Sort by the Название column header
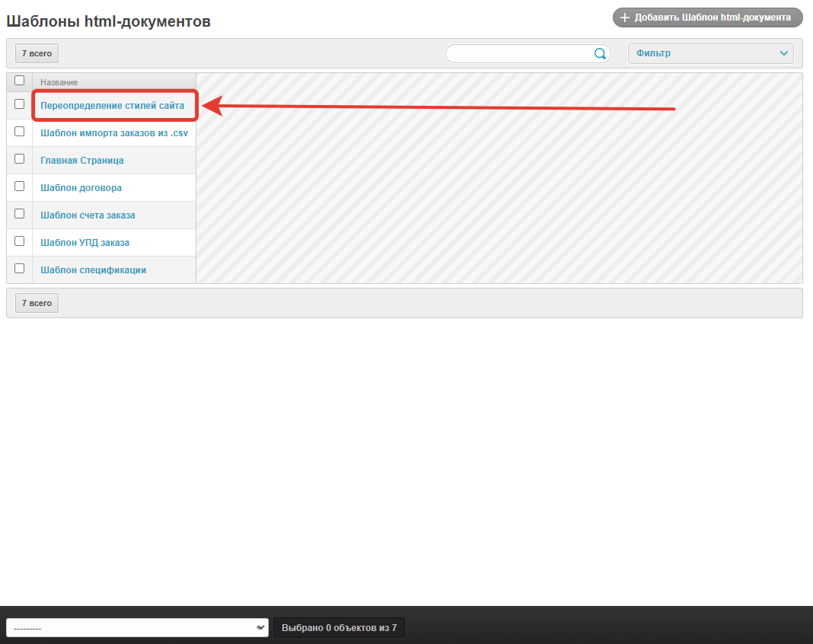Image resolution: width=813 pixels, height=644 pixels. click(59, 81)
